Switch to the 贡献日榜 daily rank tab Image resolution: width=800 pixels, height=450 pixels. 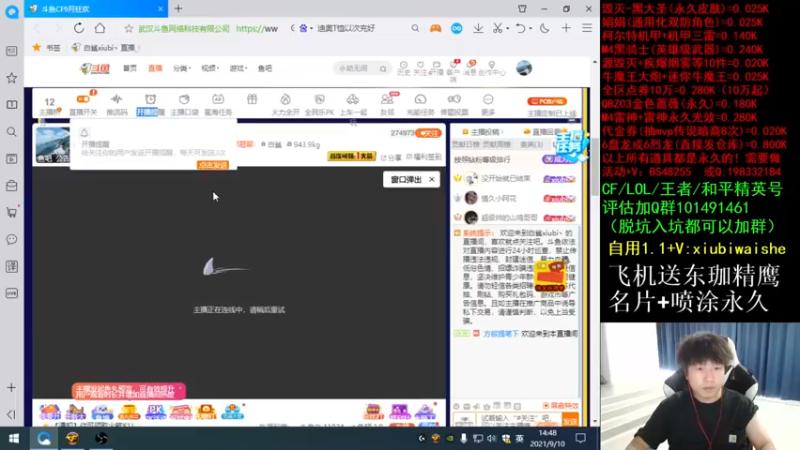click(465, 145)
